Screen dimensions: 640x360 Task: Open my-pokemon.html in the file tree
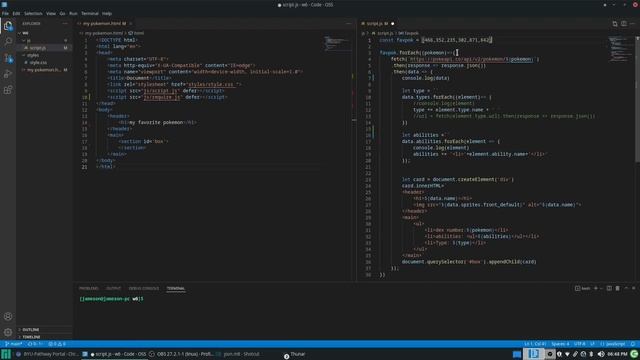point(44,70)
